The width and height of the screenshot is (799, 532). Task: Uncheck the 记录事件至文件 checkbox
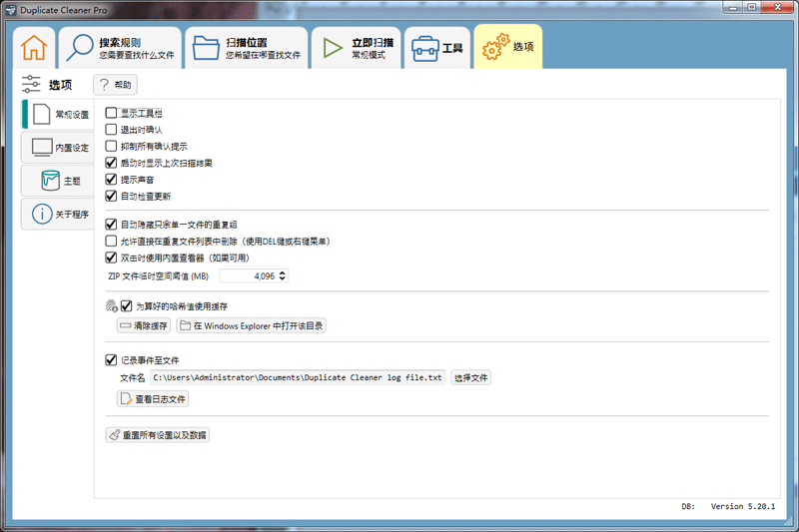coord(111,360)
